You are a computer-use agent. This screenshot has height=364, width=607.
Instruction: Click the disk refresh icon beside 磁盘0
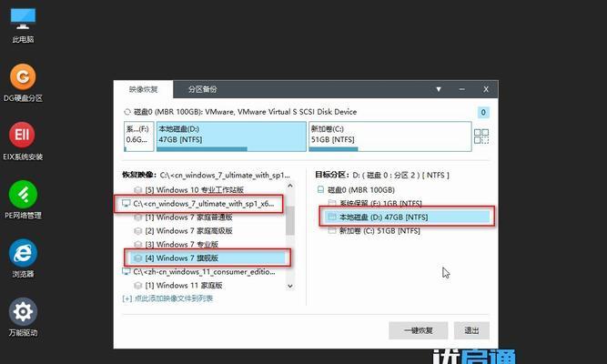point(127,112)
